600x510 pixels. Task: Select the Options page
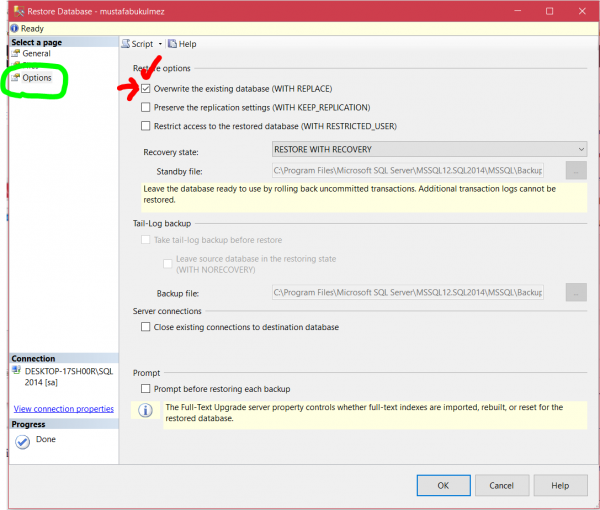click(x=37, y=78)
